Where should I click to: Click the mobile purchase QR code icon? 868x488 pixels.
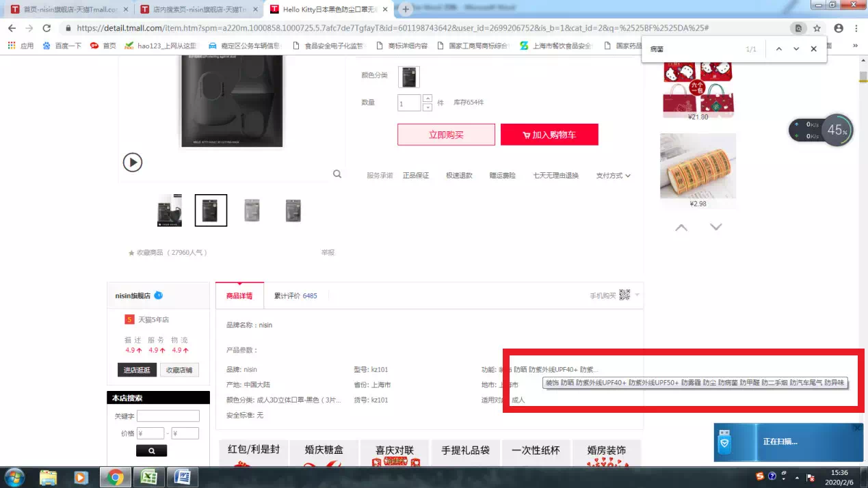click(x=624, y=295)
